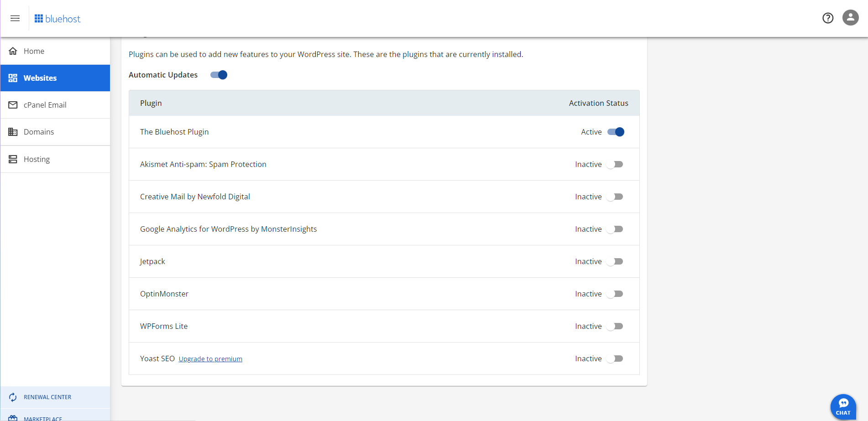Image resolution: width=868 pixels, height=421 pixels.
Task: Open the help question mark icon
Action: tap(828, 18)
